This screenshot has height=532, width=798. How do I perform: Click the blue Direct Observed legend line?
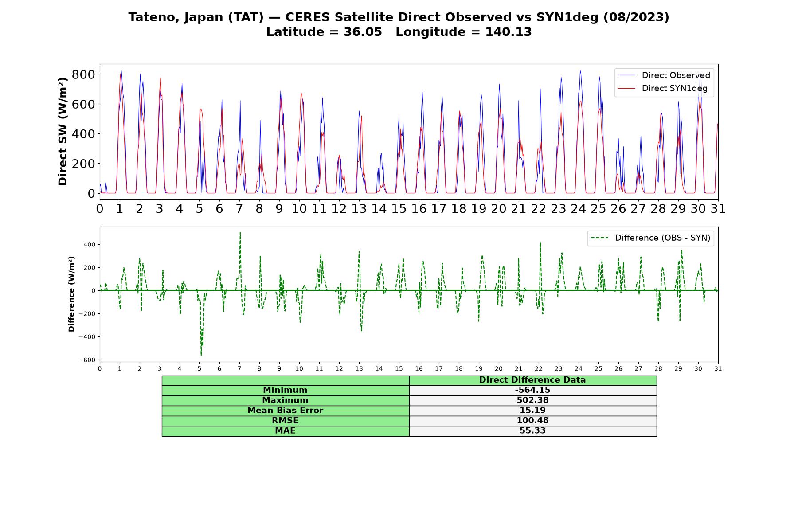tap(626, 75)
